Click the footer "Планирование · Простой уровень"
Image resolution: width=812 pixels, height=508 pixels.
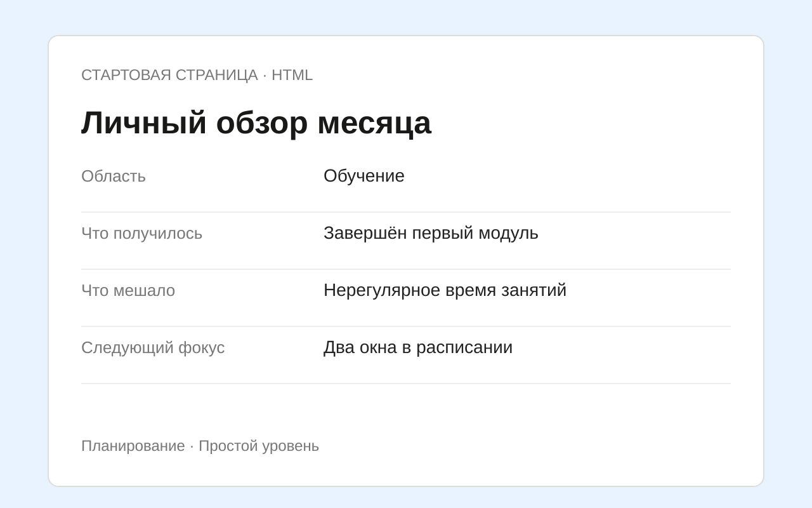click(x=200, y=446)
